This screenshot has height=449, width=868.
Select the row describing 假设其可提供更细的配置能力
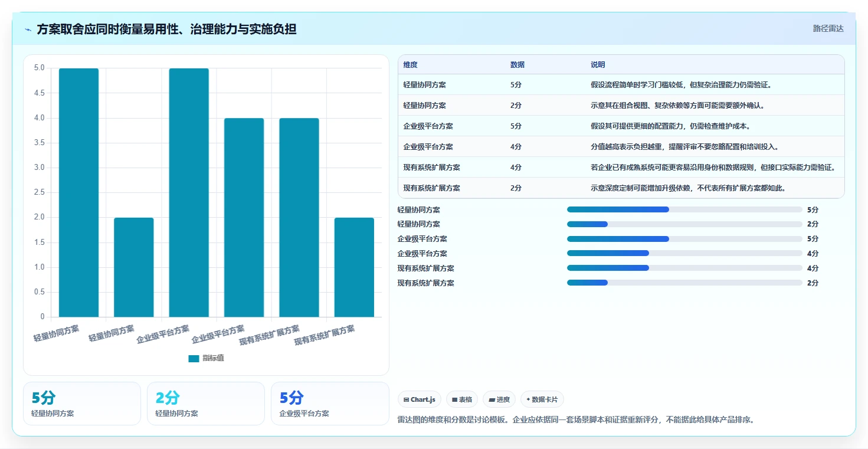(621, 126)
